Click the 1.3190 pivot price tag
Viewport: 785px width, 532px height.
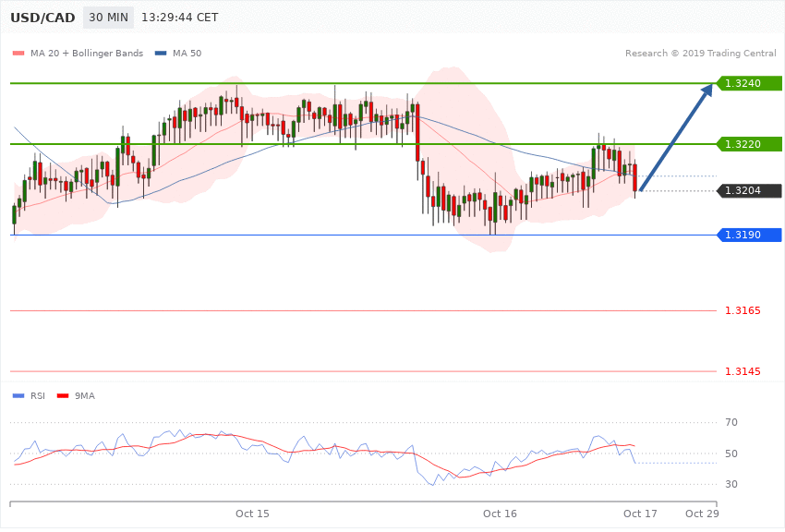(x=749, y=235)
